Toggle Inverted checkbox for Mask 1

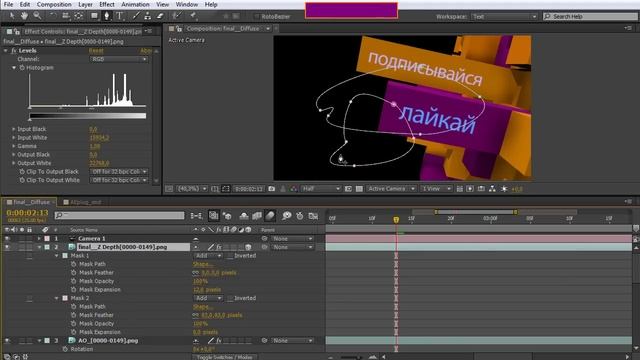pos(230,256)
